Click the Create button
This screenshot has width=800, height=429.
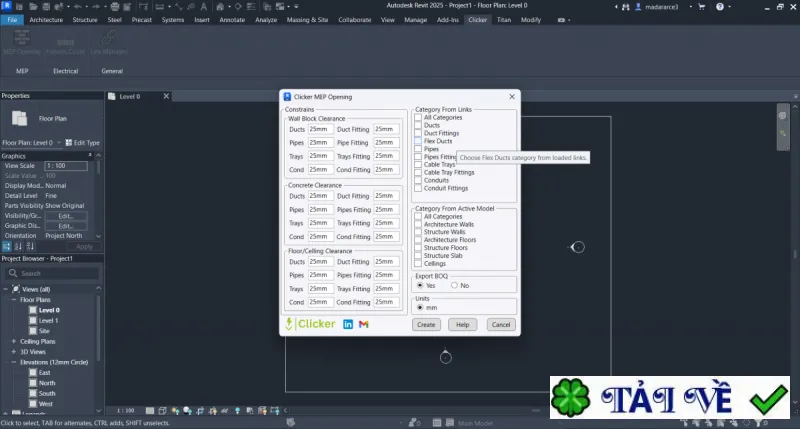pyautogui.click(x=426, y=324)
